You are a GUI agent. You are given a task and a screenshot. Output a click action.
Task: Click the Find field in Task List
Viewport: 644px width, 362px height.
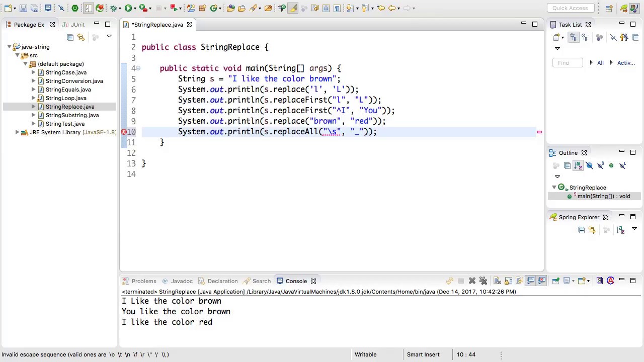click(568, 63)
